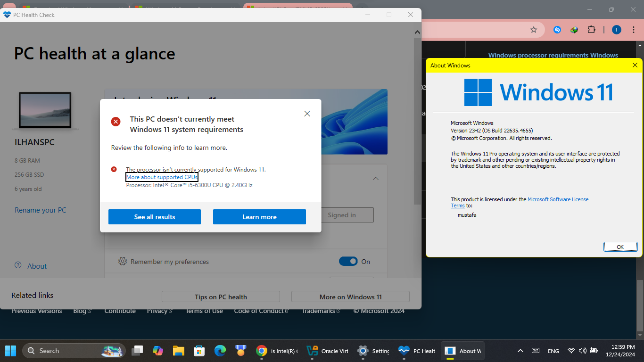
Task: Click red error icon beside processor message
Action: [114, 169]
